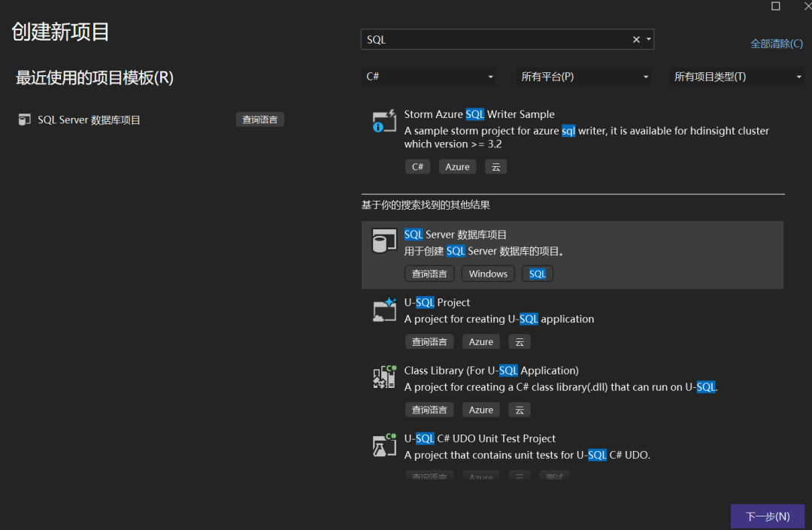Click inside the SQL search field
The width and height of the screenshot is (812, 530).
(489, 39)
